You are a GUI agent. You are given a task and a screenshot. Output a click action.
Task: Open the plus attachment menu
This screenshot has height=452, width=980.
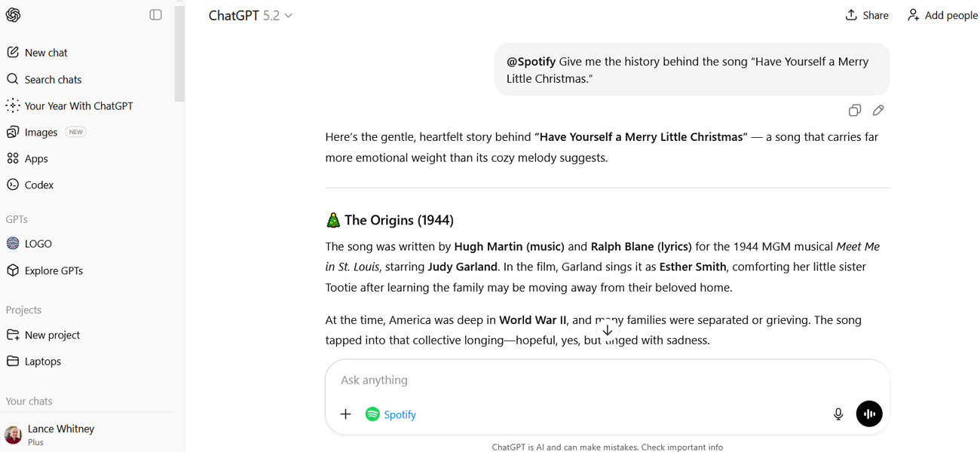pos(345,414)
